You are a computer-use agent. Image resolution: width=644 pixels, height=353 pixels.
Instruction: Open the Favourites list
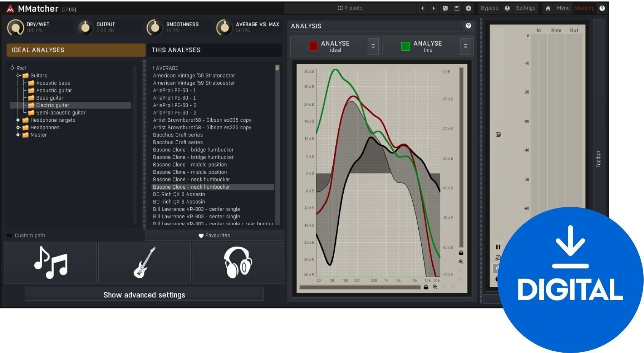pyautogui.click(x=214, y=236)
